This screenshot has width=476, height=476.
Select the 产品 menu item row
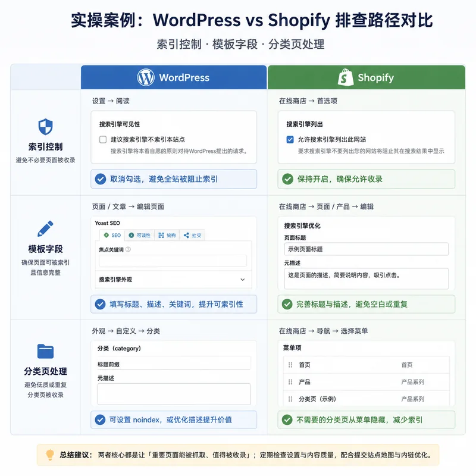click(367, 382)
